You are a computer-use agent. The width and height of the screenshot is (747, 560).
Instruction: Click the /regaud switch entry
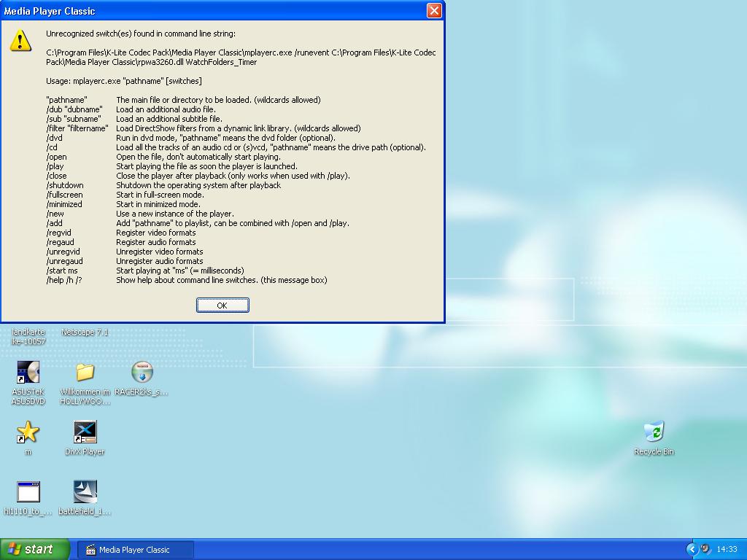(60, 242)
